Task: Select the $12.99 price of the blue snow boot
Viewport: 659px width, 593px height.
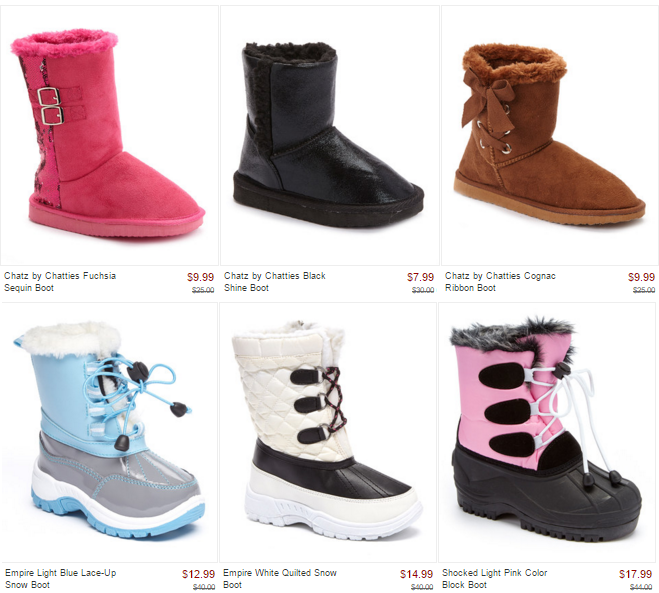Action: (198, 574)
